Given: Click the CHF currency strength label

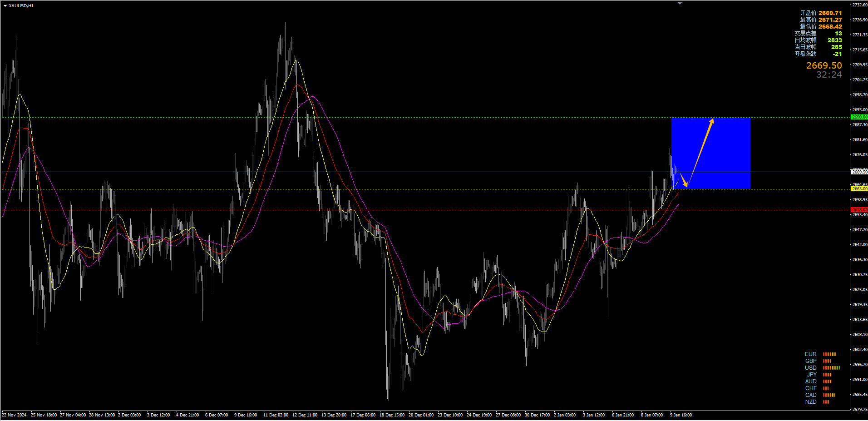Looking at the screenshot, I should pyautogui.click(x=811, y=388).
